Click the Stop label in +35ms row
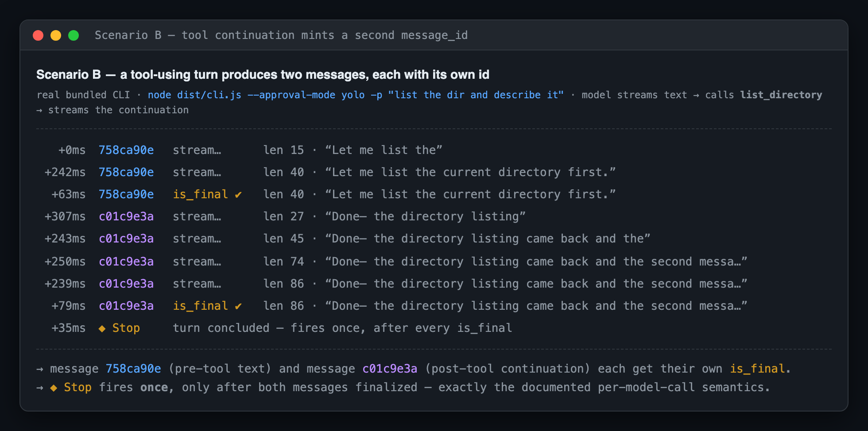The height and width of the screenshot is (431, 868). [126, 328]
